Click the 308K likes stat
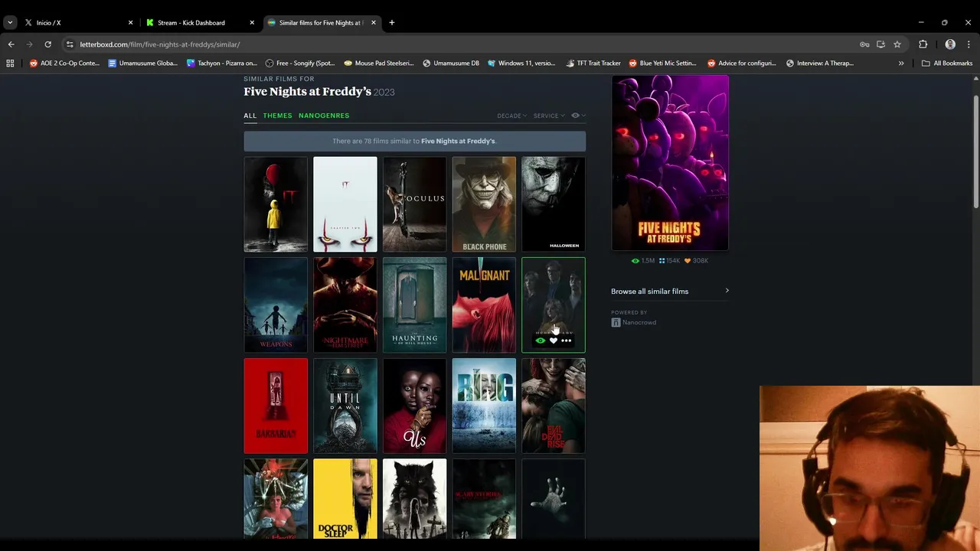This screenshot has width=980, height=551. 696,261
